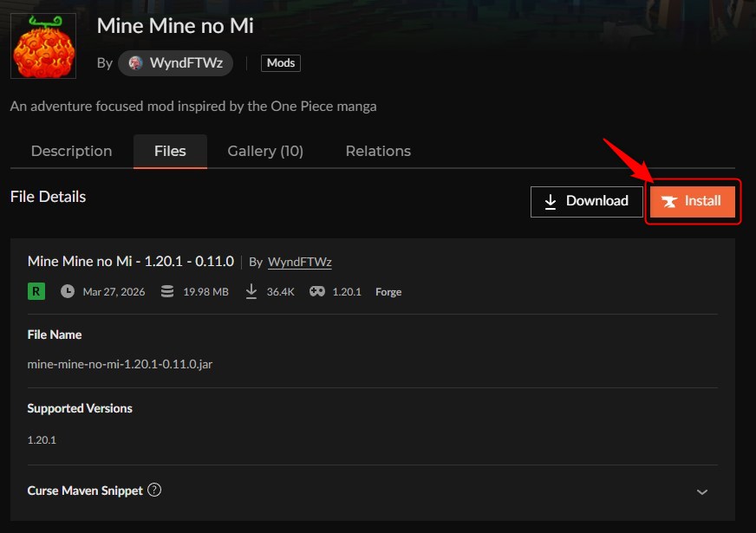Click the orange Install button
Image resolution: width=756 pixels, height=533 pixels.
[x=693, y=201]
